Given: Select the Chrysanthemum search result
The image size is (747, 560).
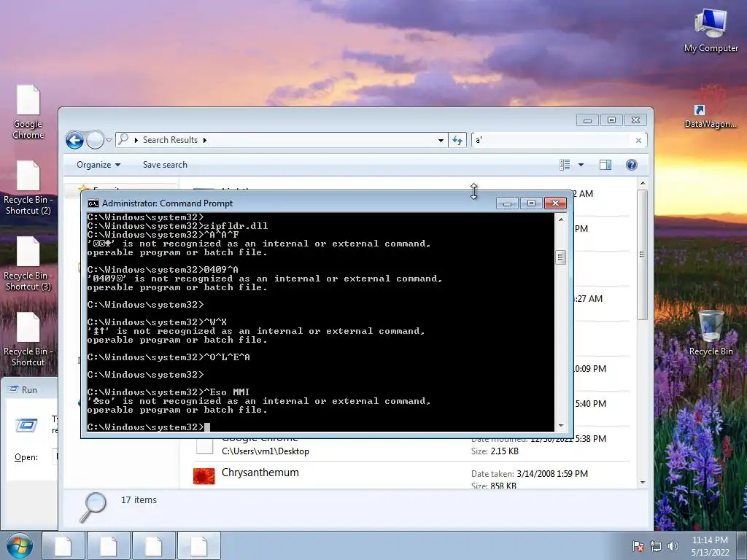Looking at the screenshot, I should pyautogui.click(x=411, y=475).
